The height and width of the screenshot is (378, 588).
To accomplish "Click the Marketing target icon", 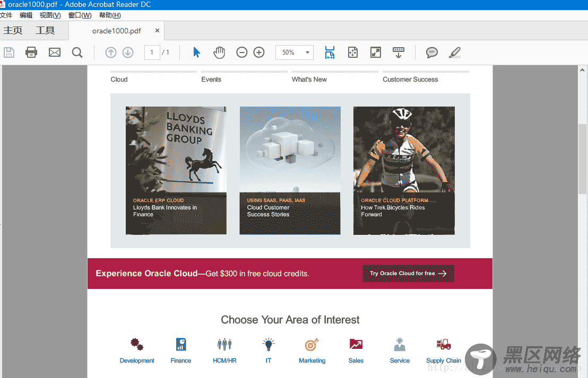I will pyautogui.click(x=312, y=344).
